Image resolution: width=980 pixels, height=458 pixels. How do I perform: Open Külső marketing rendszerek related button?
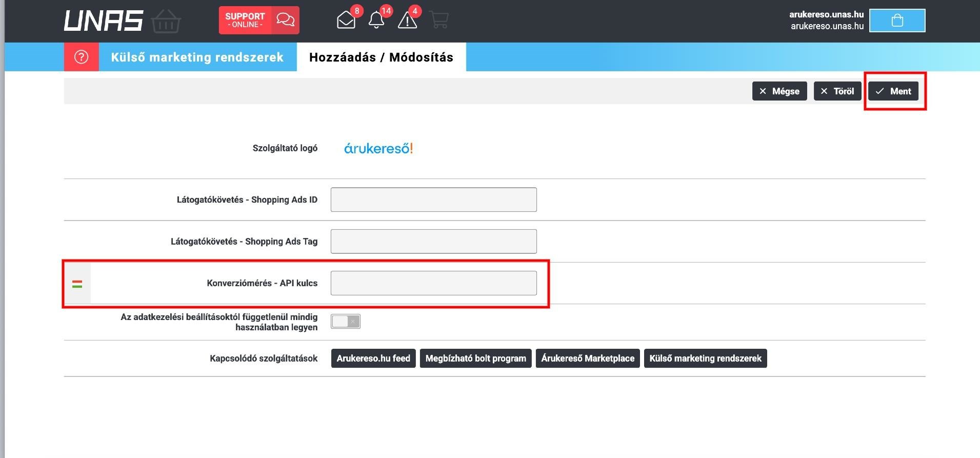click(x=706, y=359)
